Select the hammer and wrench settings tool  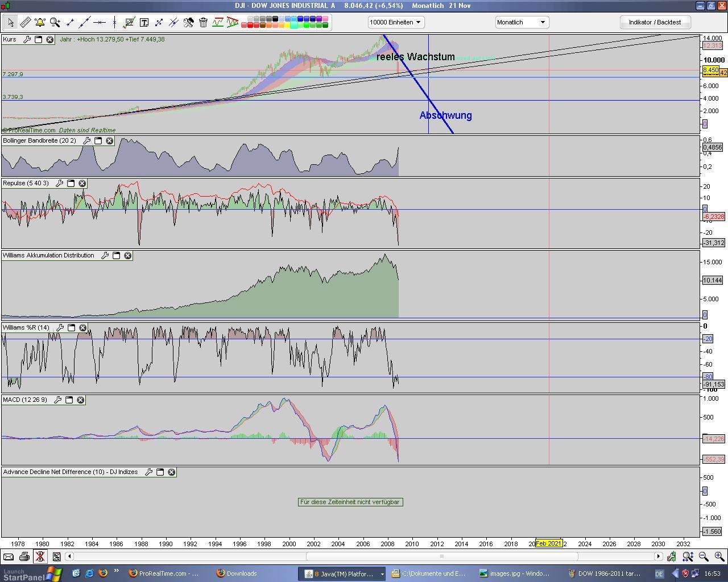point(188,22)
